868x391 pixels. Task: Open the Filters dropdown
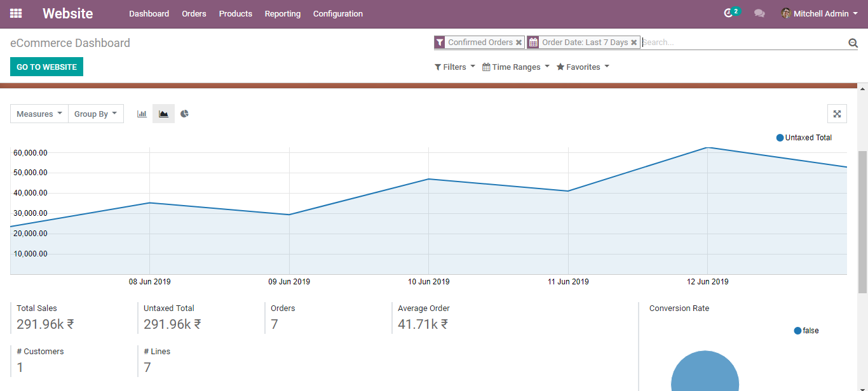point(455,67)
